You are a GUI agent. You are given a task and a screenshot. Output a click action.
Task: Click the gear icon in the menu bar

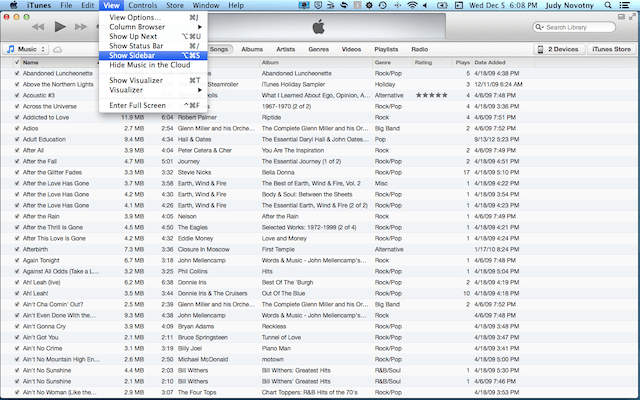tap(369, 5)
